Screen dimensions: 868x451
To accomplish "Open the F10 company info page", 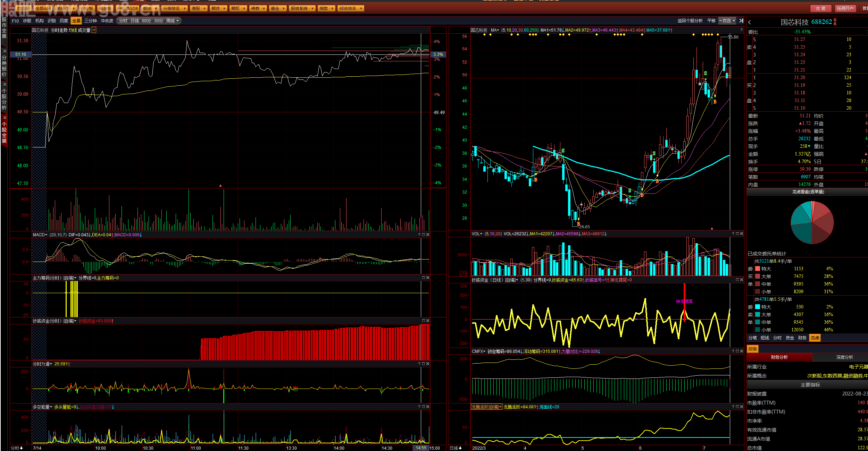I will click(15, 21).
